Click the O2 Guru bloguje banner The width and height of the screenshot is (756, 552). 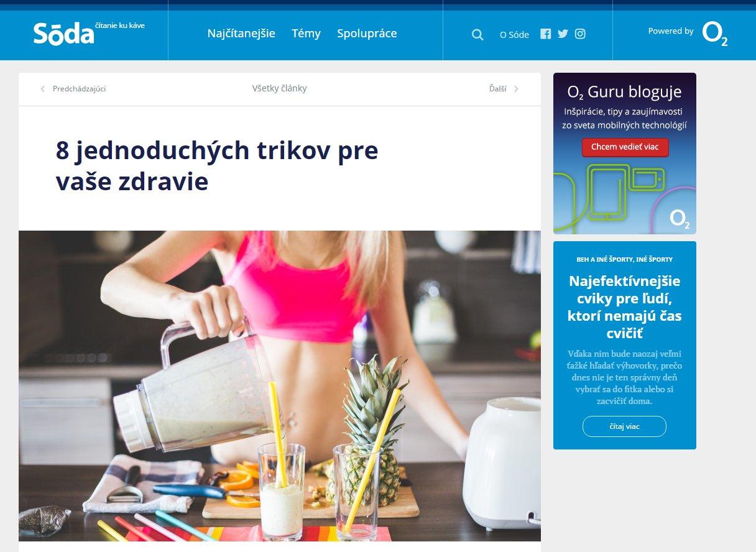coord(624,153)
